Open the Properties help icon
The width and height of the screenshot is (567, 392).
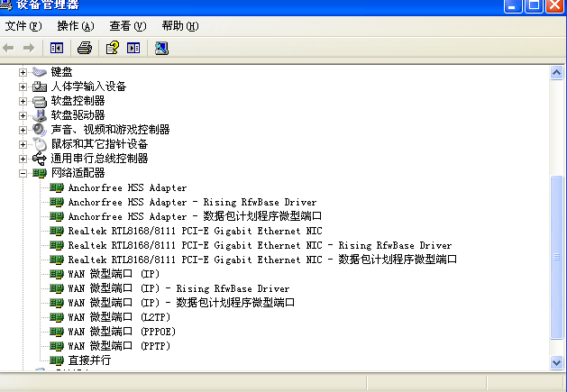[x=112, y=48]
